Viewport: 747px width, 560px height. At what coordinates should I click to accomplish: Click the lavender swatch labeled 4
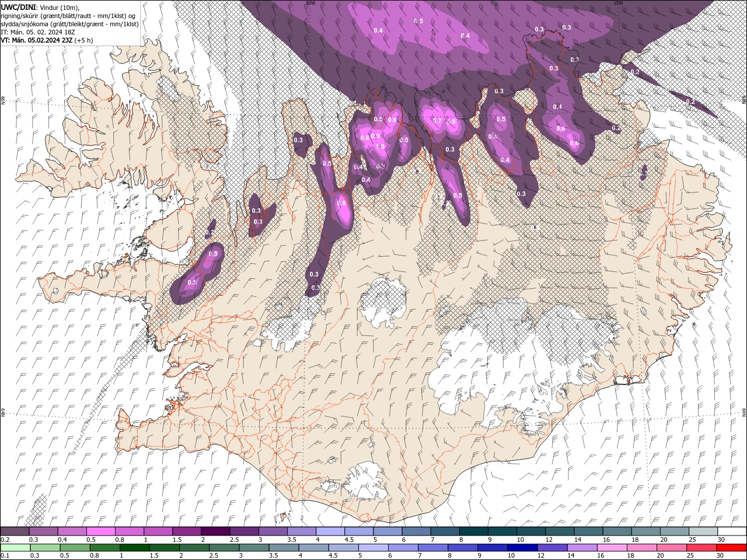(x=330, y=531)
